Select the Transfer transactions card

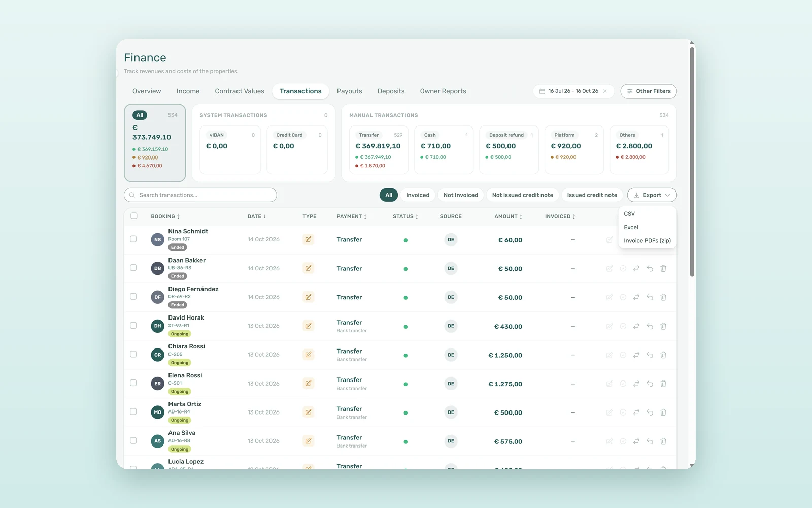point(379,150)
